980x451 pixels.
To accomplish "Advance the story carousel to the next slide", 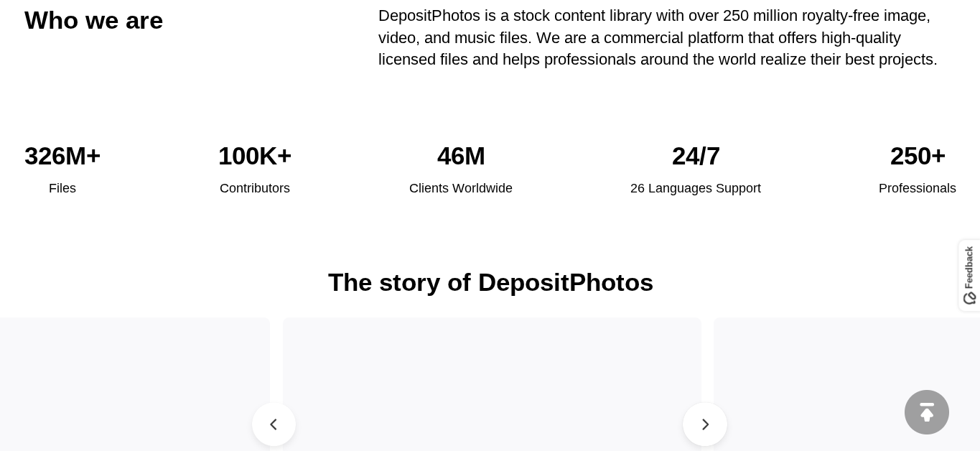I will pyautogui.click(x=704, y=424).
